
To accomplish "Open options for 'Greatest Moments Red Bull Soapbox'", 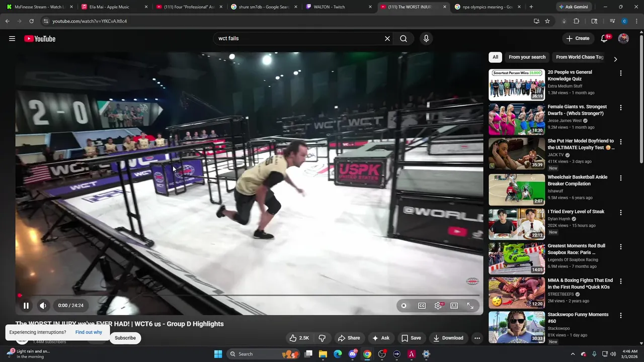I will coord(620,247).
